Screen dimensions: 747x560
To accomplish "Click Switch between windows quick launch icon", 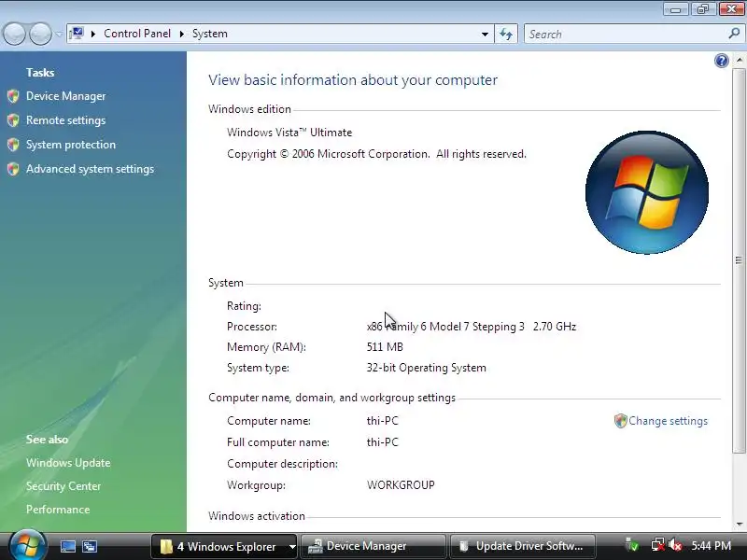I will coord(90,546).
